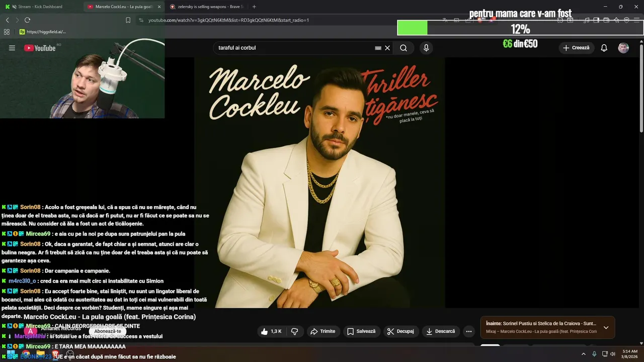Screen dimensions: 644x362
Task: Open the volume control in the taskbar
Action: [x=613, y=354]
